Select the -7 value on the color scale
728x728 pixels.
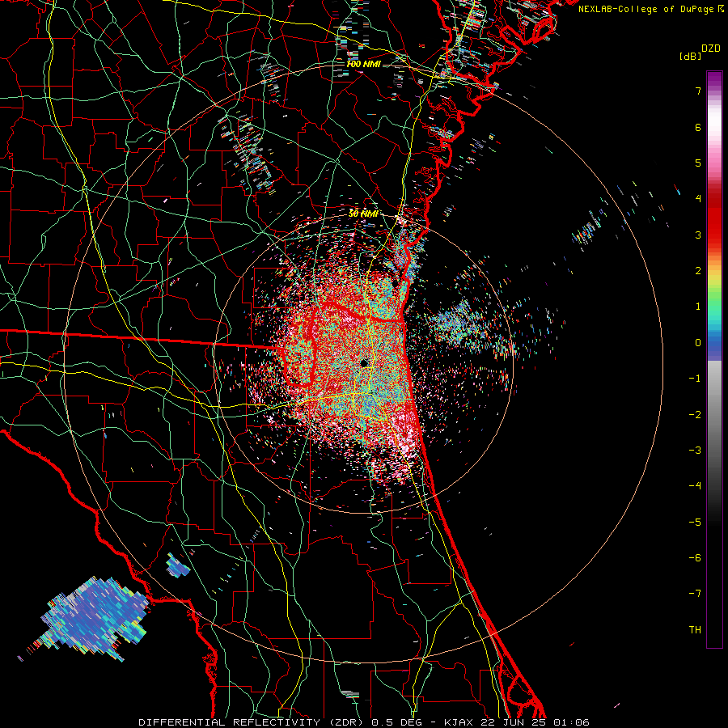click(x=695, y=594)
